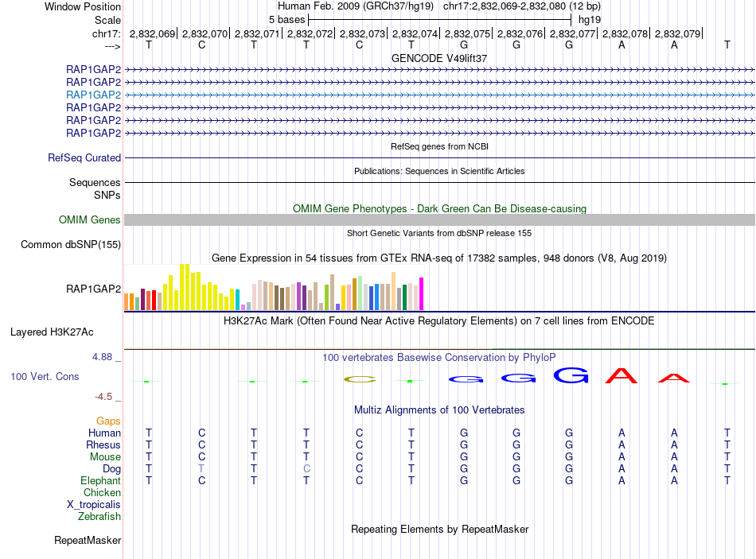Viewport: 756px width, 559px height.
Task: Click the mismatched gray T in Dog row
Action: pyautogui.click(x=201, y=469)
